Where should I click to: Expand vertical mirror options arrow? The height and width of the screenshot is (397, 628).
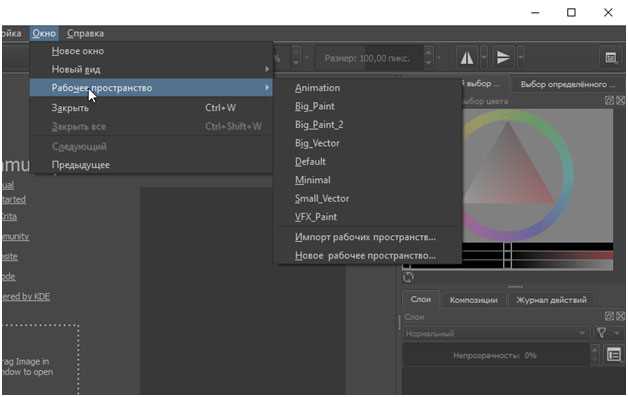(x=521, y=57)
